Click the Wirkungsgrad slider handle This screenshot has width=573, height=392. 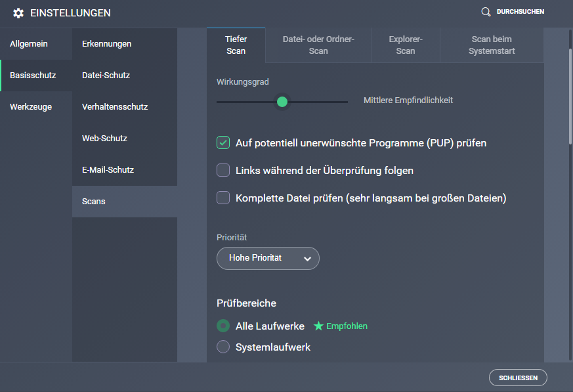[282, 102]
